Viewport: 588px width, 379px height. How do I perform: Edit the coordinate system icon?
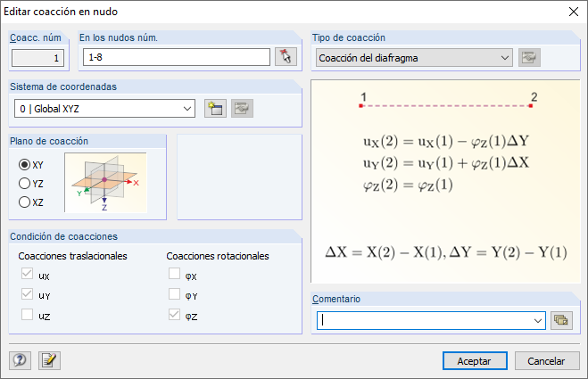tap(240, 109)
